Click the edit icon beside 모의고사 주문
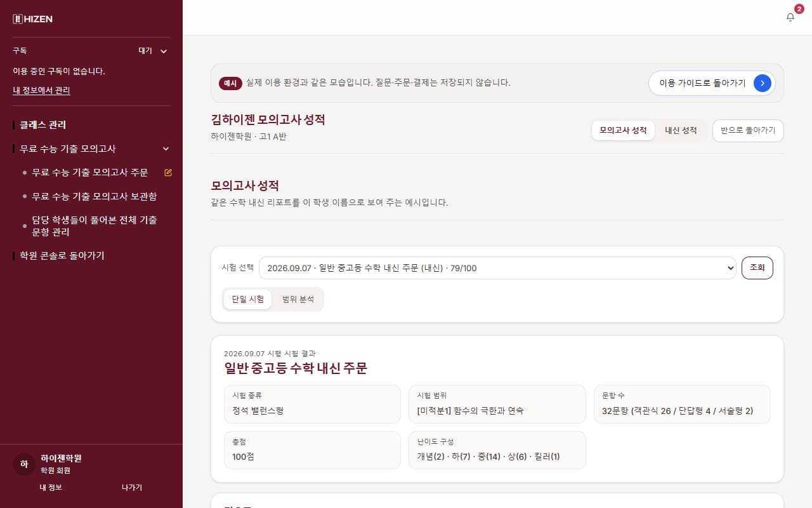Viewport: 812px width, 508px height. 168,172
